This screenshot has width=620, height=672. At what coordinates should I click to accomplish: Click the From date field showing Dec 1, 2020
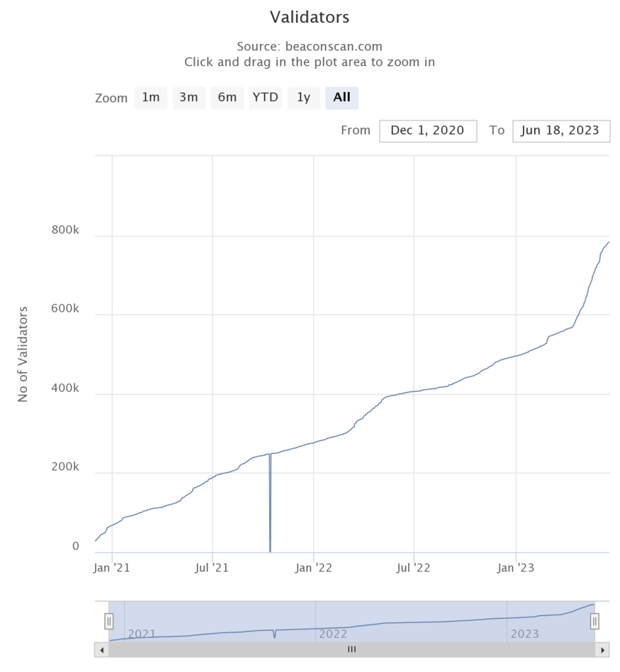(428, 131)
